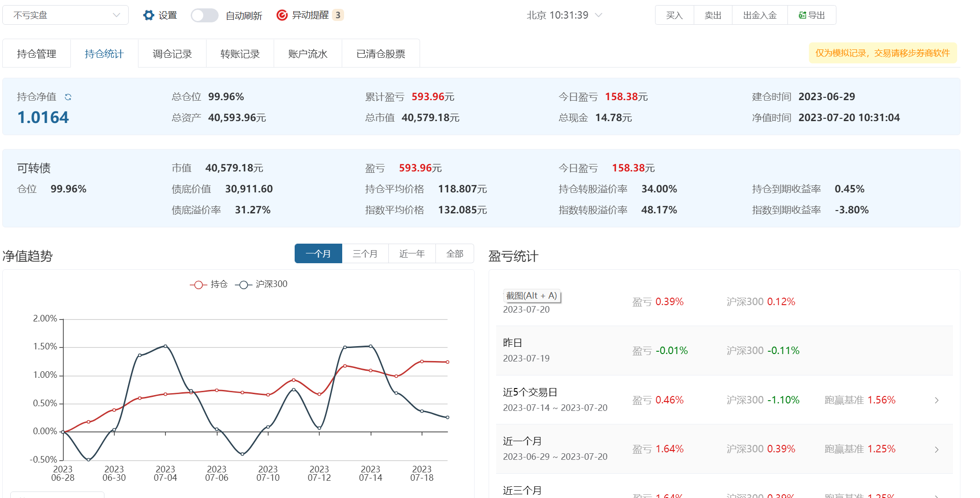The image size is (980, 498).
Task: Click the 异动提醒 count badge showing 3
Action: tap(338, 15)
